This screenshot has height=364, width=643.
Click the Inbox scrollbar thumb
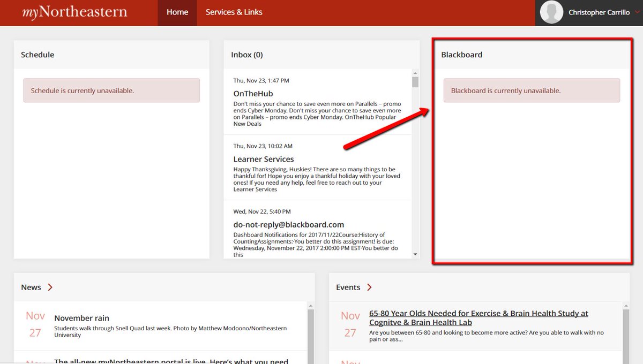tap(415, 82)
